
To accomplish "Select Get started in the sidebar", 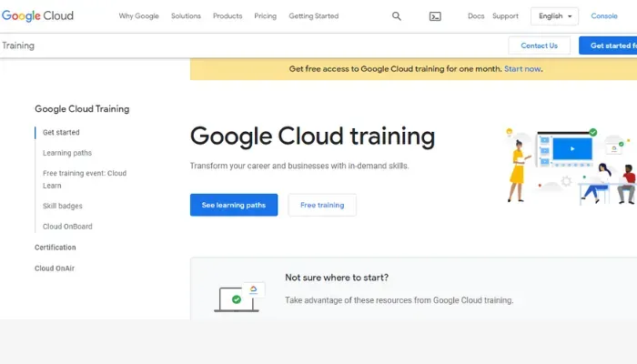I will pos(61,133).
